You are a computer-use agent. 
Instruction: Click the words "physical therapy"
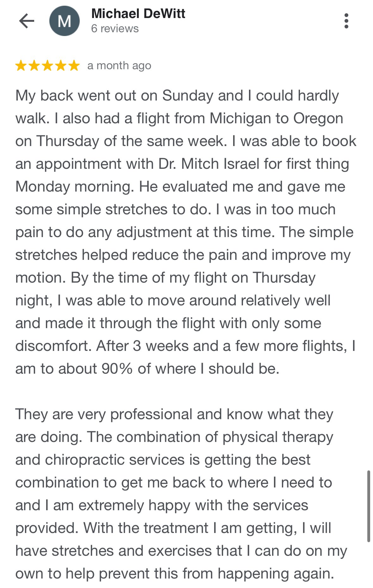(278, 437)
